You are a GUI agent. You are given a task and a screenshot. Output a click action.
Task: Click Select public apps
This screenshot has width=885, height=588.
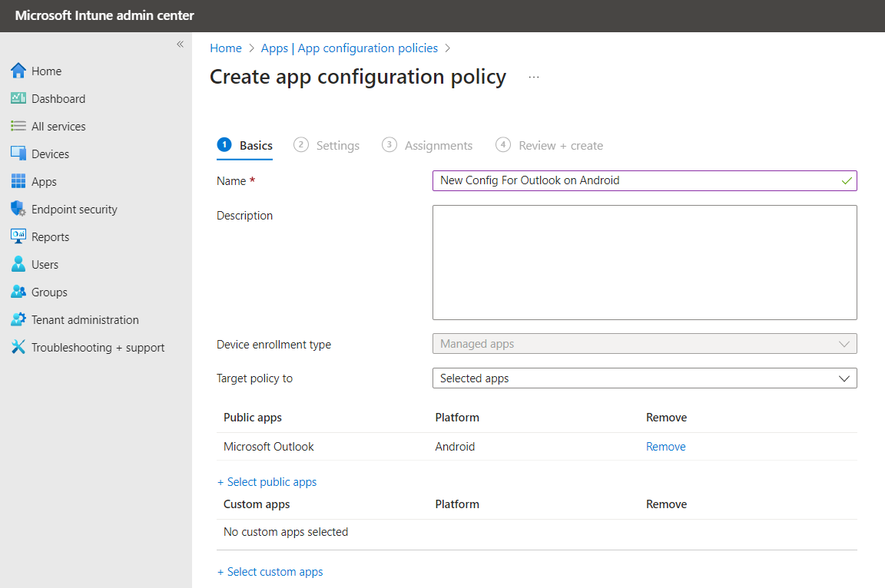(267, 481)
